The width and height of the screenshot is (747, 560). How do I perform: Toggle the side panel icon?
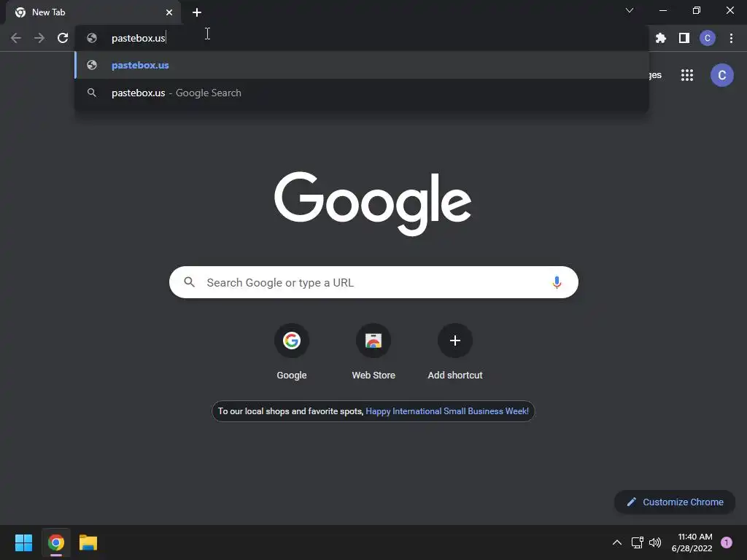point(684,38)
